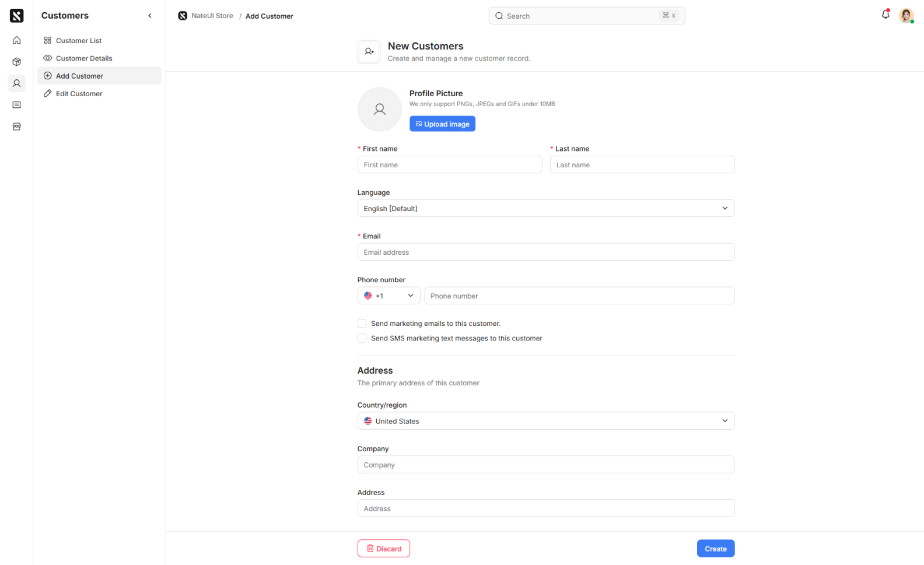Image resolution: width=924 pixels, height=565 pixels.
Task: Click the New Customers heading
Action: click(426, 46)
